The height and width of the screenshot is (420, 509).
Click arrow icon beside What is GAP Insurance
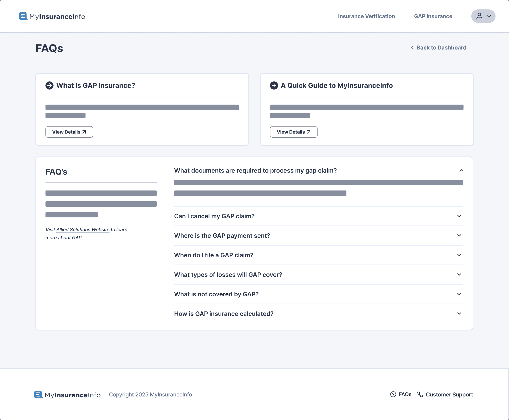pos(49,85)
